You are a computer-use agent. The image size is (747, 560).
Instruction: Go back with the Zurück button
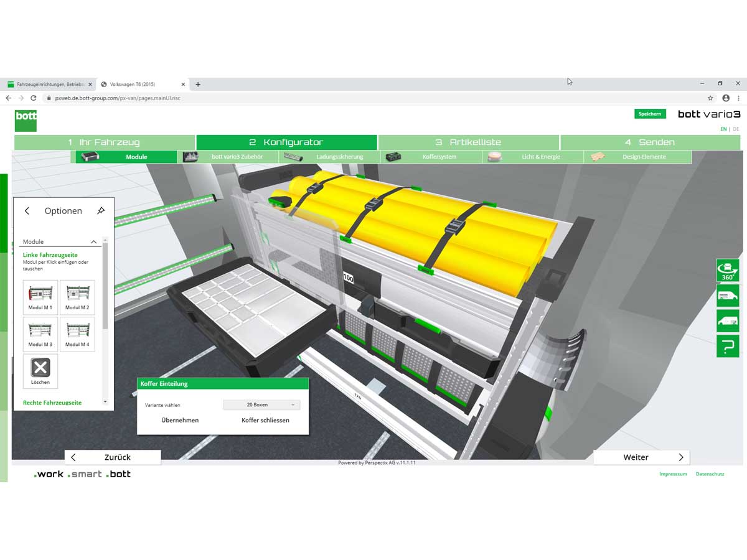click(113, 457)
